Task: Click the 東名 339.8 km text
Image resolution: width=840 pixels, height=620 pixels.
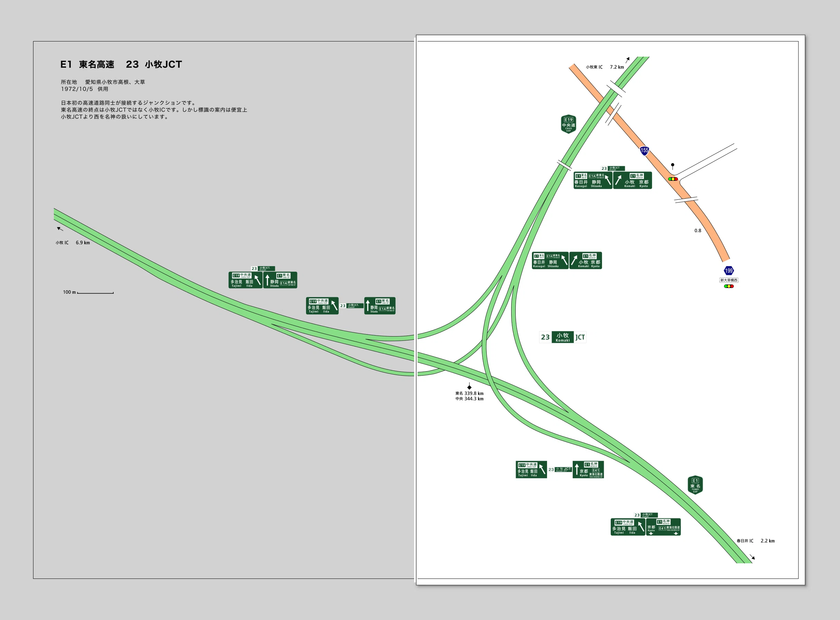Action: click(469, 393)
